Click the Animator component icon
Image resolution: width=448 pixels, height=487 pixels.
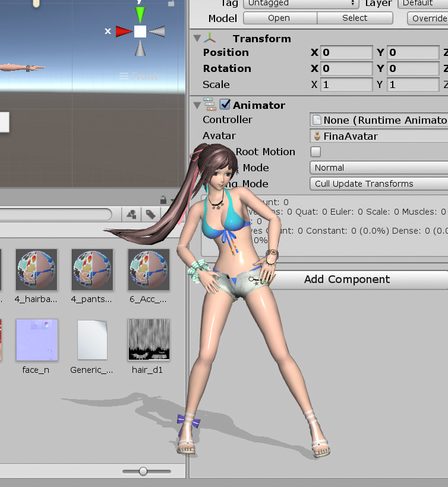click(210, 105)
